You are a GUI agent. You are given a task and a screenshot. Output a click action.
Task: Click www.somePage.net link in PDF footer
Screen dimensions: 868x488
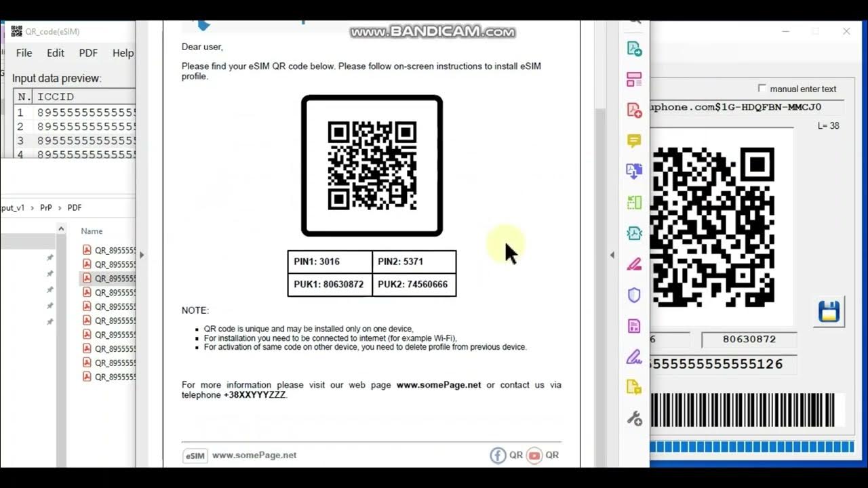click(254, 455)
